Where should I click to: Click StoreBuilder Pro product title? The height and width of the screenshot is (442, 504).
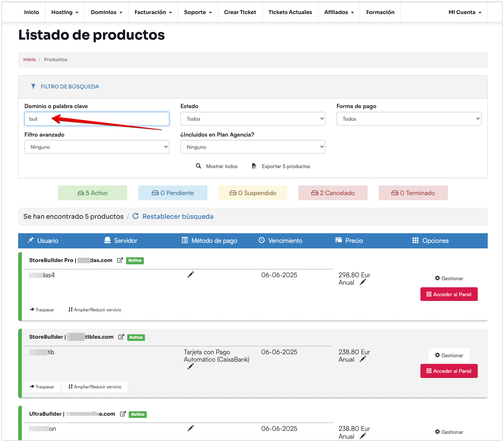pos(71,260)
